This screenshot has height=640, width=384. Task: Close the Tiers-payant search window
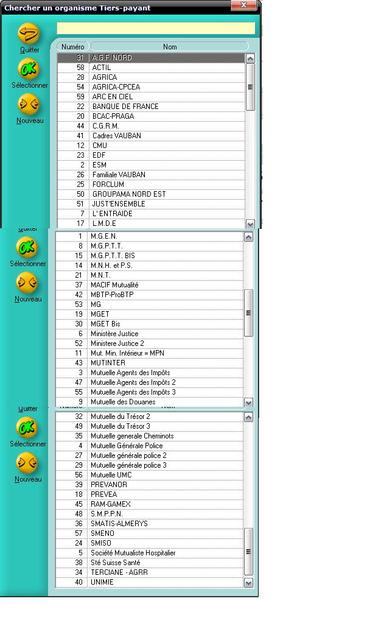click(x=244, y=5)
